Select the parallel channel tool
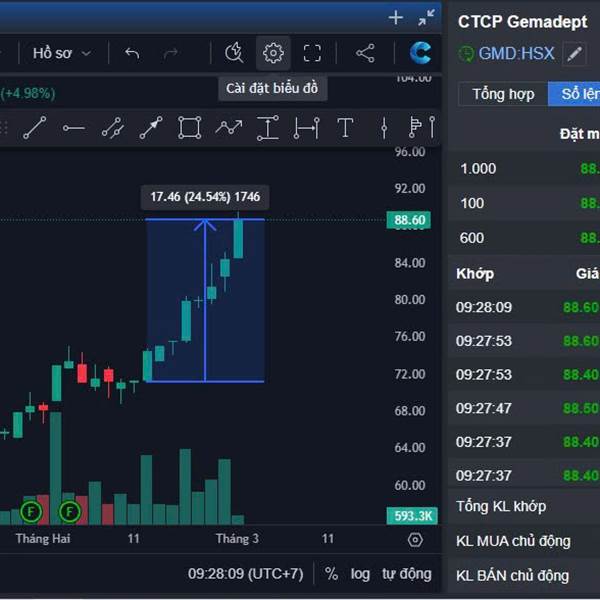 pyautogui.click(x=112, y=128)
